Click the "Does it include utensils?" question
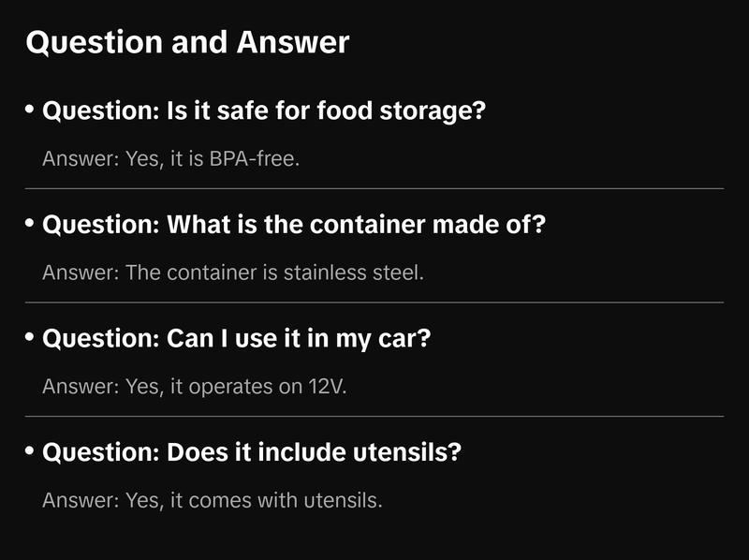Viewport: 749px width, 560px height. (x=253, y=452)
